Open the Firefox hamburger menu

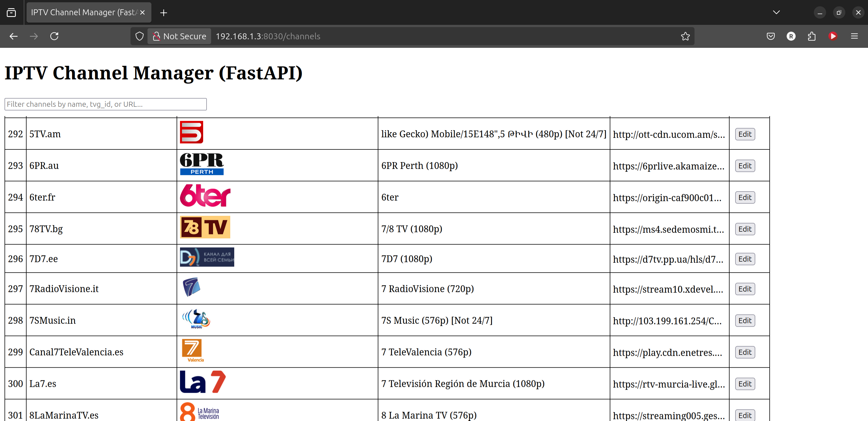click(x=854, y=36)
